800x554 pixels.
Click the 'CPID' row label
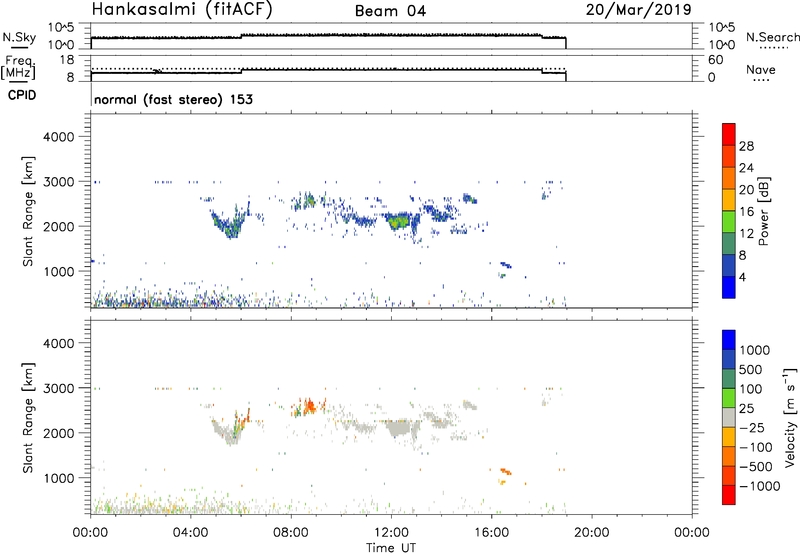(x=22, y=95)
